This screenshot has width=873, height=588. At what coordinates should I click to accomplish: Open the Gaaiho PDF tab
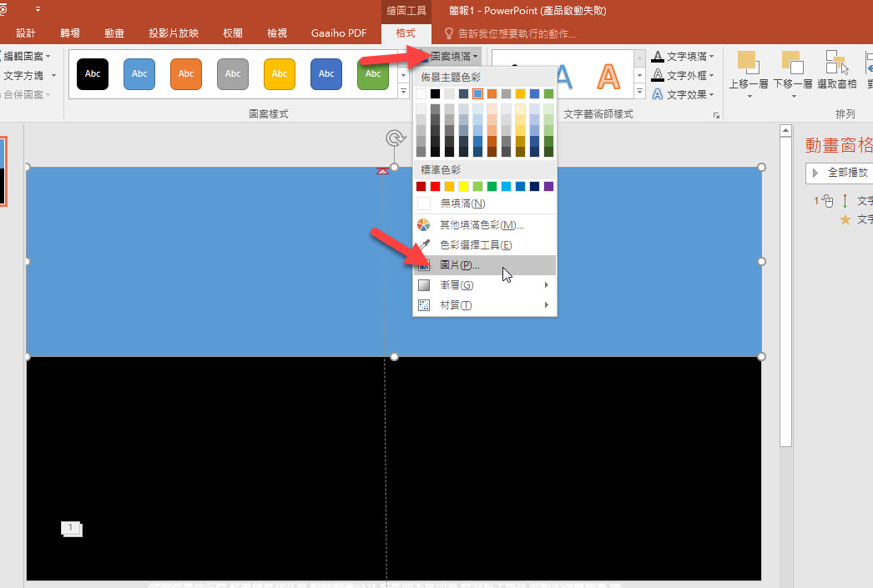pos(339,33)
